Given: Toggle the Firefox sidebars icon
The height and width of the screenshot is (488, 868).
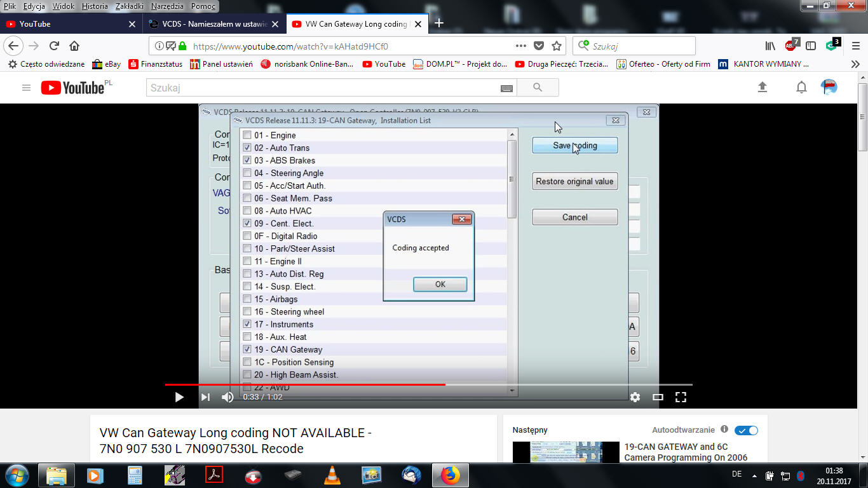Looking at the screenshot, I should (811, 46).
